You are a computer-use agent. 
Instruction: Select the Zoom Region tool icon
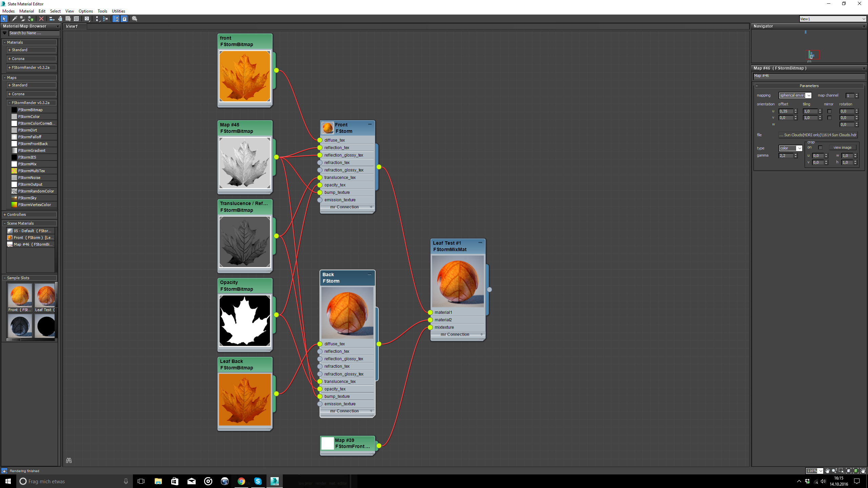click(841, 471)
